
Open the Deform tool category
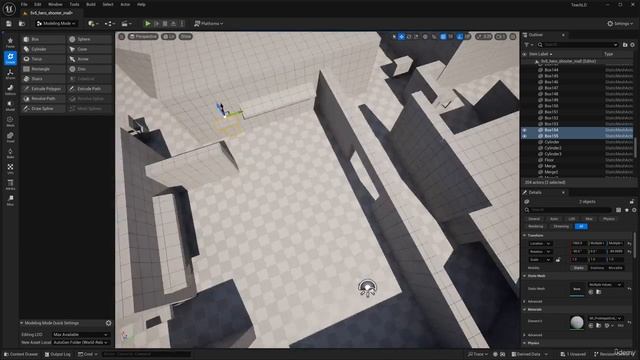point(10,90)
